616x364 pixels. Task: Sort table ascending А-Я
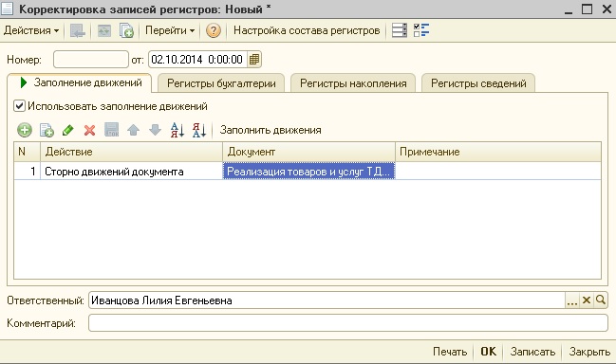177,130
